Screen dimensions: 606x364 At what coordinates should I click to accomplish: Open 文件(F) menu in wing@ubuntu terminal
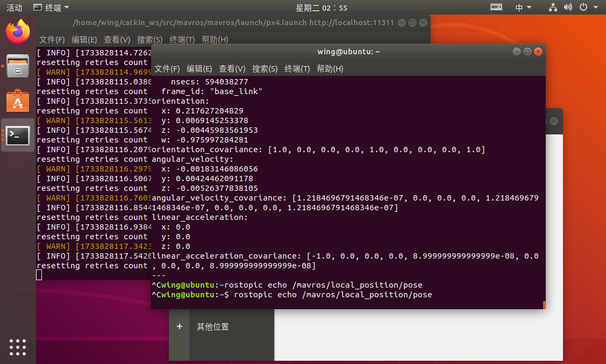coord(167,69)
